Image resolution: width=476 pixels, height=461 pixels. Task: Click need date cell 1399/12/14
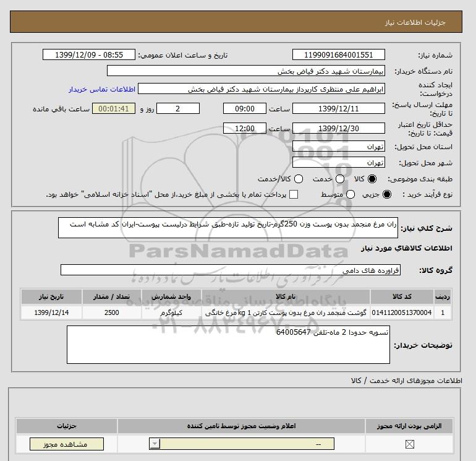[51, 312]
